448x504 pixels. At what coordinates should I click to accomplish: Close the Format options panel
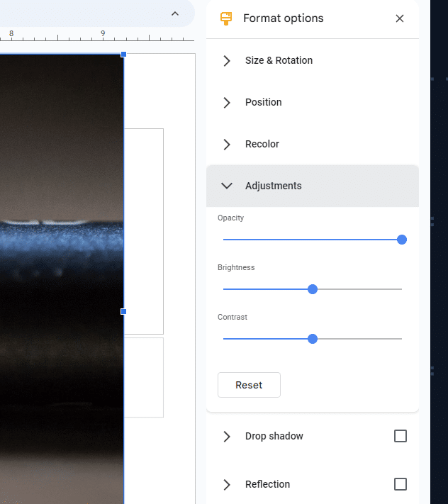coord(400,18)
